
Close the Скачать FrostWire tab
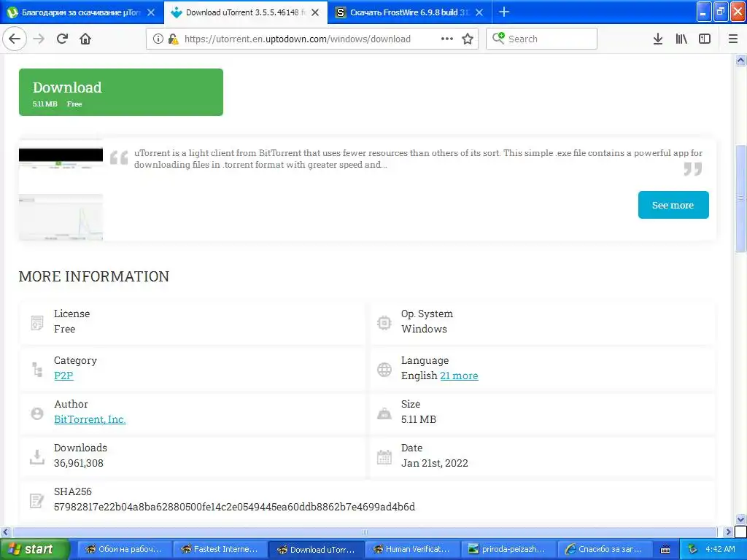pos(480,12)
